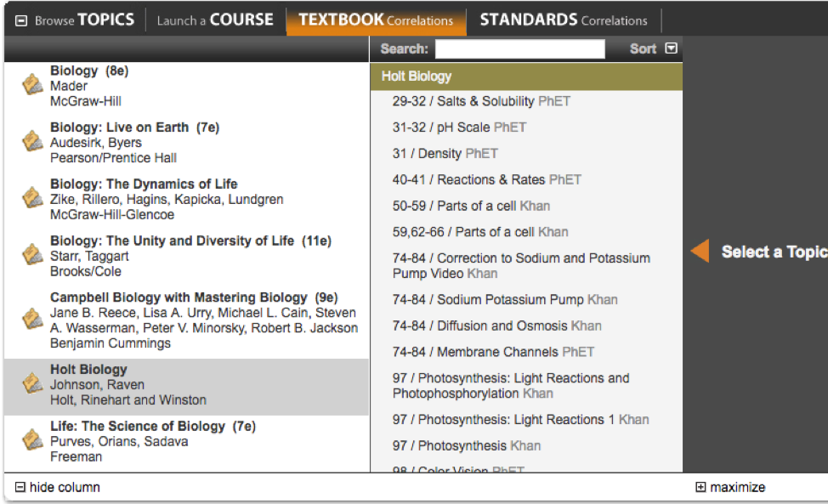Viewport: 828px width, 504px height.
Task: Collapse the Browse Topics minus icon
Action: (21, 20)
